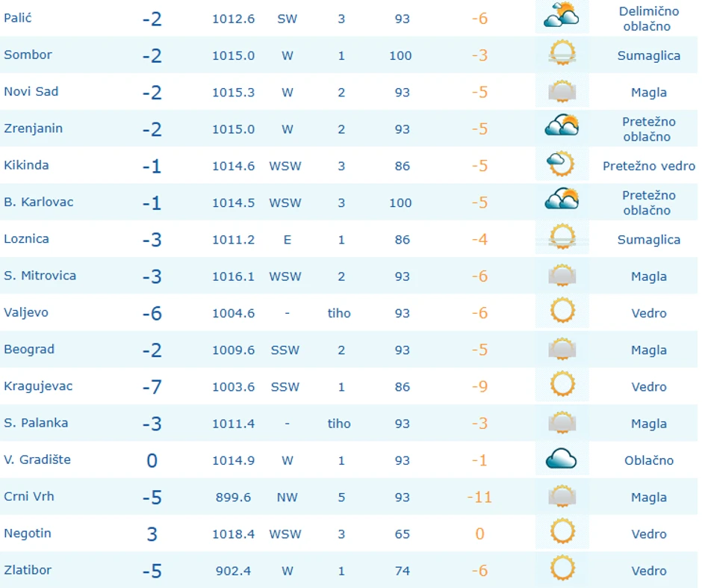Click the orange -11 value for Crni Vrh

(479, 497)
